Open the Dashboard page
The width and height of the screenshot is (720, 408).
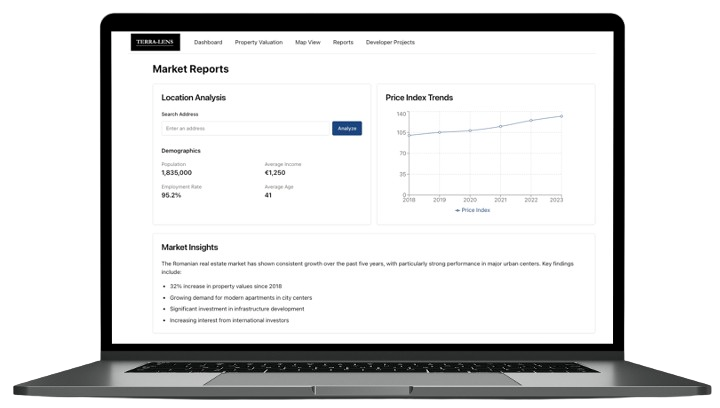[208, 42]
